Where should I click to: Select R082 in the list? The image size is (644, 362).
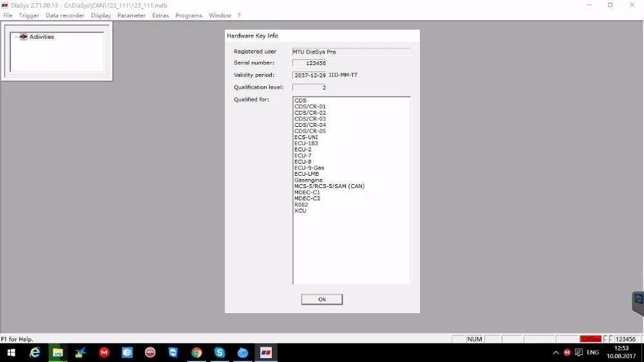point(301,205)
